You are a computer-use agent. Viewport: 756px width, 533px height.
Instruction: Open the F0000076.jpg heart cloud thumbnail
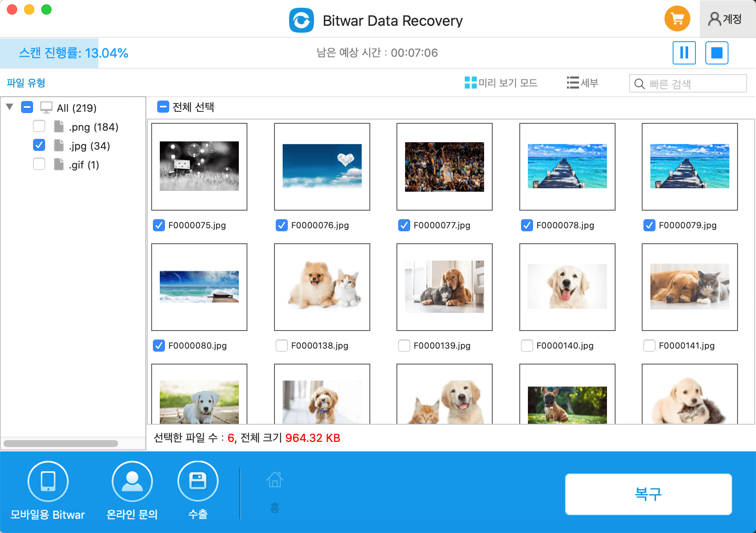[322, 166]
